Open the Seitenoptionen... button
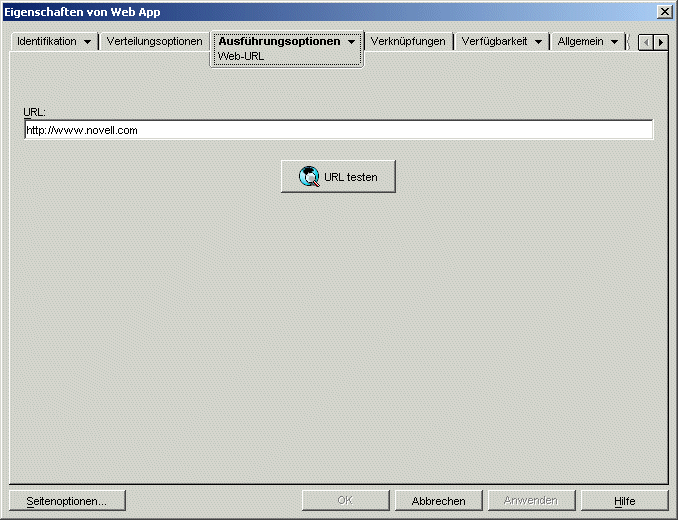The image size is (678, 520). click(x=67, y=500)
